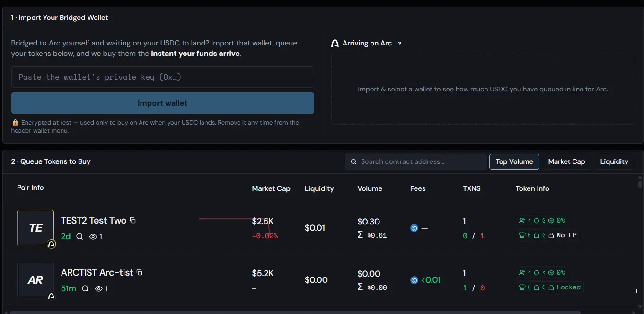Click the cube 0% icon in TEST2 row
This screenshot has height=314, width=644.
pyautogui.click(x=551, y=221)
